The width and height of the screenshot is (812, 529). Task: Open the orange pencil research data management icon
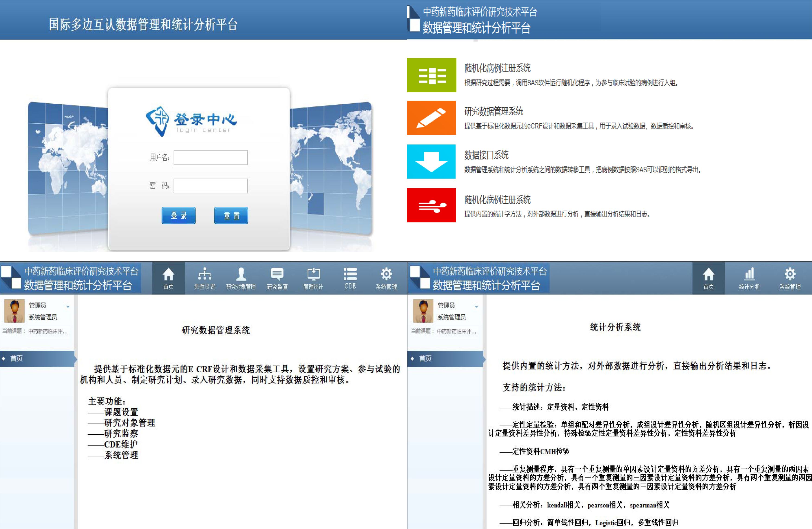431,118
